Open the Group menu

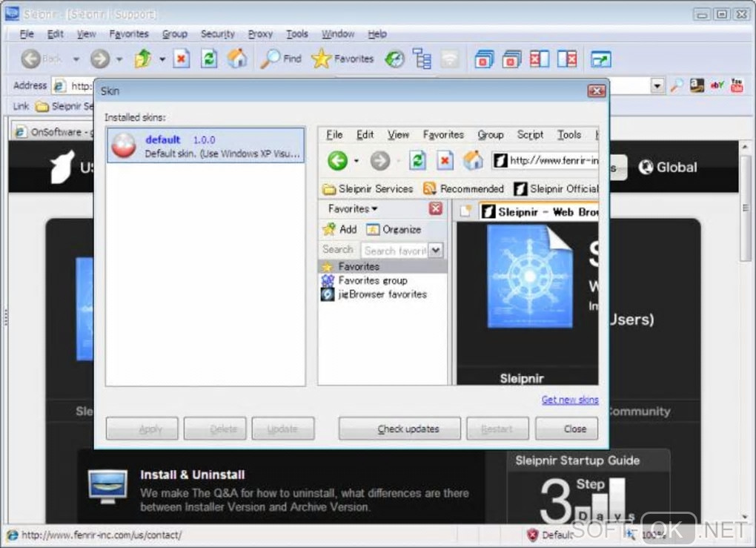coord(174,34)
